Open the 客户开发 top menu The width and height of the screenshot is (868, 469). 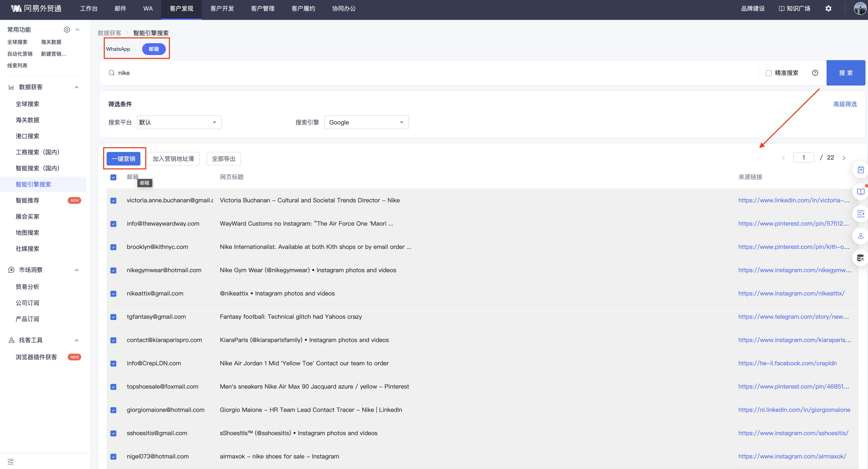tap(222, 9)
